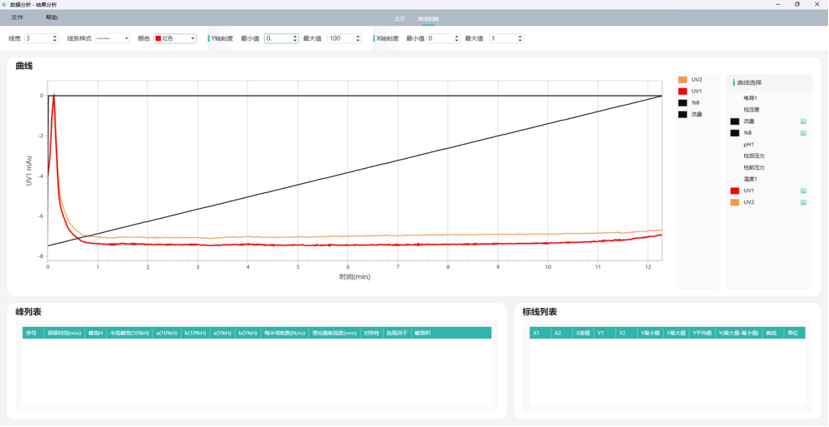Click the black swatch of %B in 曲线选择
The width and height of the screenshot is (829, 427).
coord(734,133)
